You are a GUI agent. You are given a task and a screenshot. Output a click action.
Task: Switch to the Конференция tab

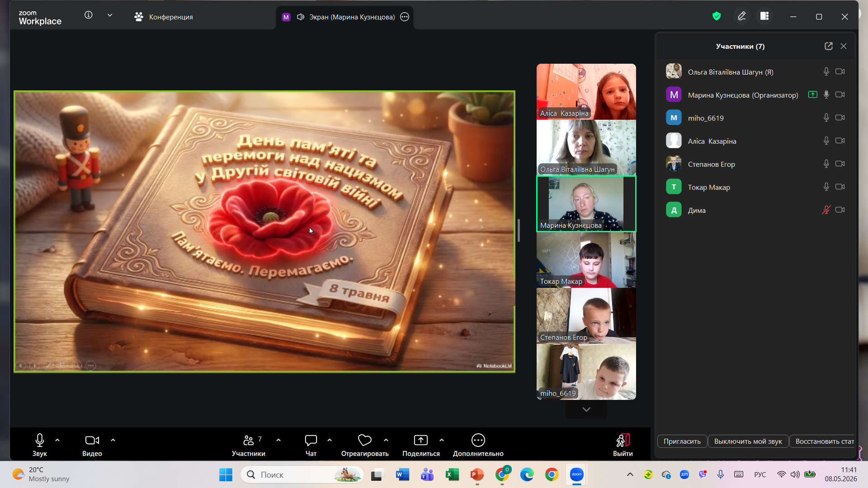point(164,17)
